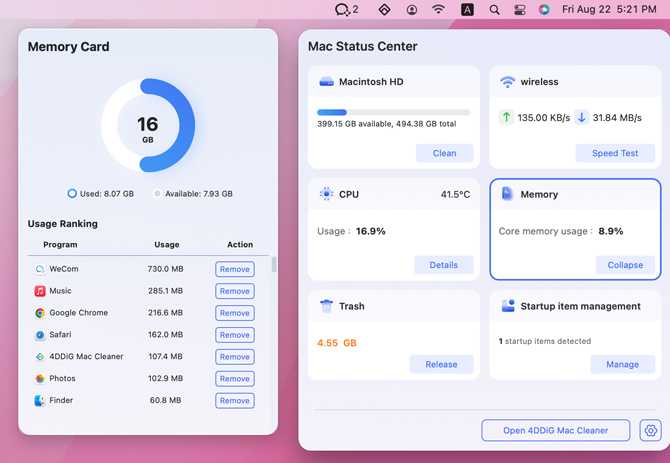Click the WeCom app icon in ranking
This screenshot has height=463, width=670.
coord(40,269)
